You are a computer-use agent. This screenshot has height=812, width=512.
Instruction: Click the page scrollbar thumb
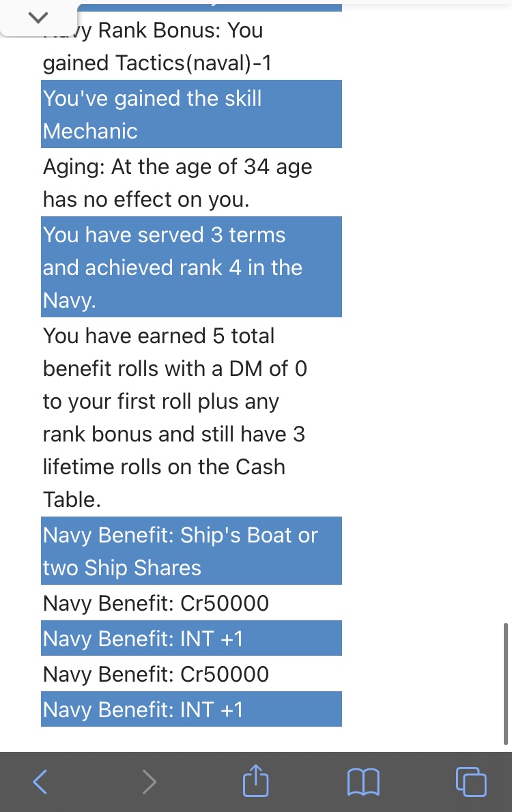[x=505, y=684]
